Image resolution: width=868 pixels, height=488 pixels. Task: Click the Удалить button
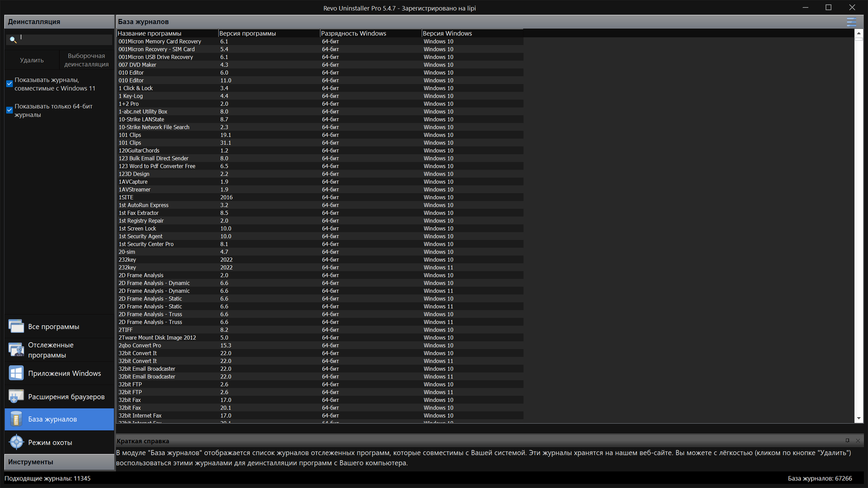32,60
